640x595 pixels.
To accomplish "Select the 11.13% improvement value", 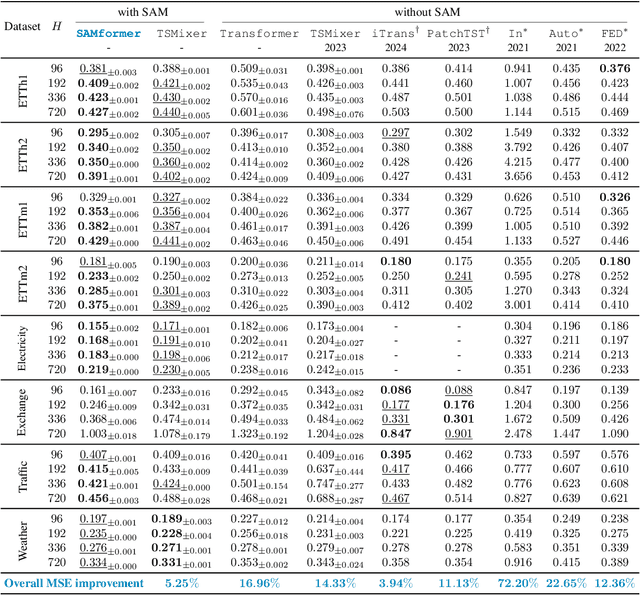I will [459, 583].
